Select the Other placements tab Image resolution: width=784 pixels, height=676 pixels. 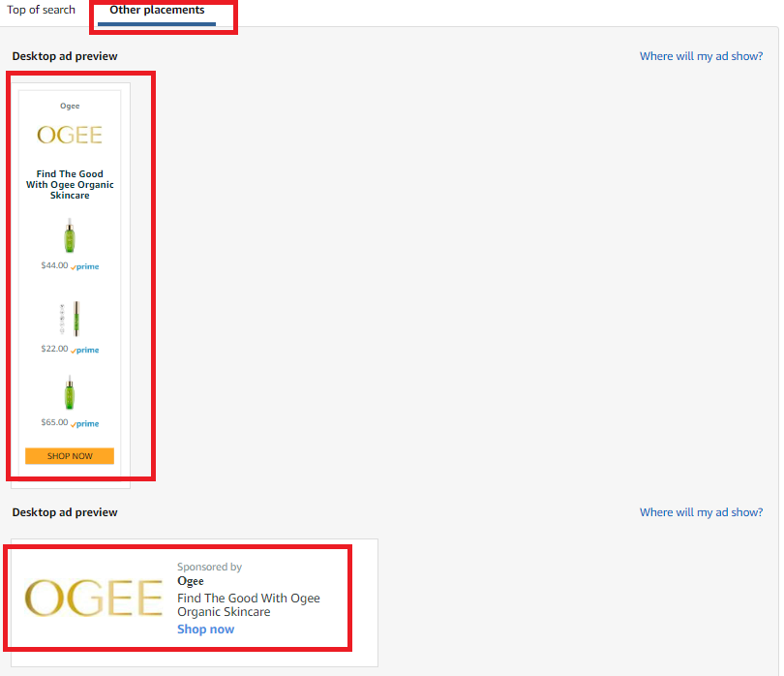coord(157,10)
